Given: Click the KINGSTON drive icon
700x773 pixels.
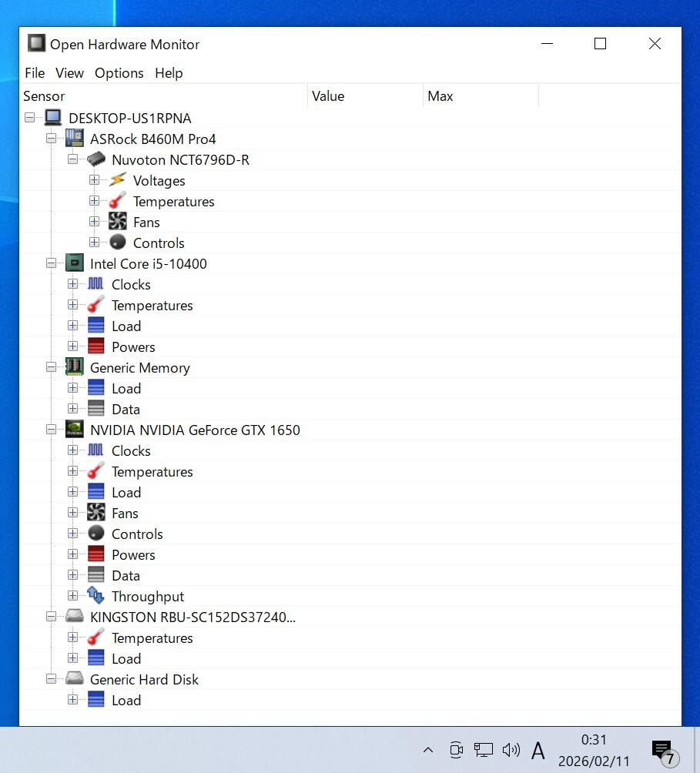Looking at the screenshot, I should click(75, 616).
